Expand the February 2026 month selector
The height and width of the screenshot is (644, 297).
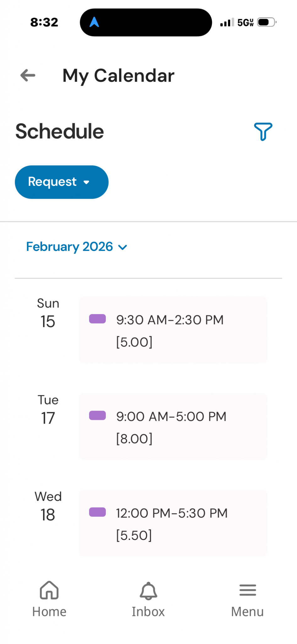pos(70,247)
